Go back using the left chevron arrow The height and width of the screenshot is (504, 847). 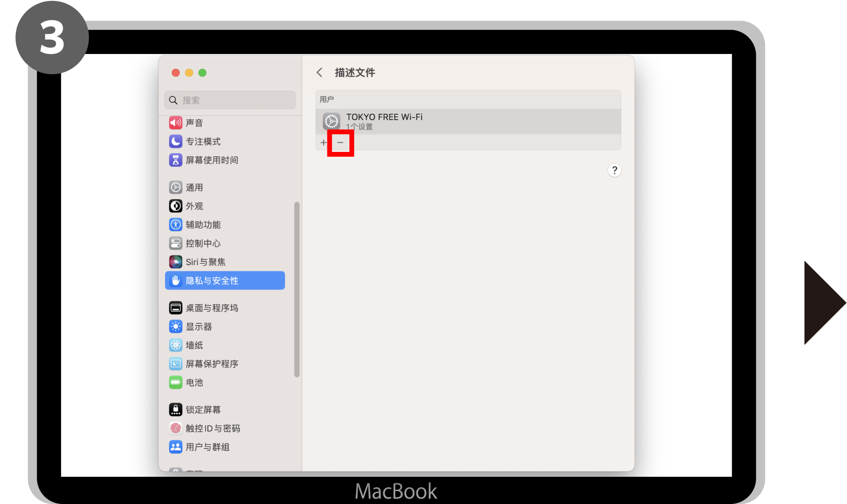tap(319, 73)
